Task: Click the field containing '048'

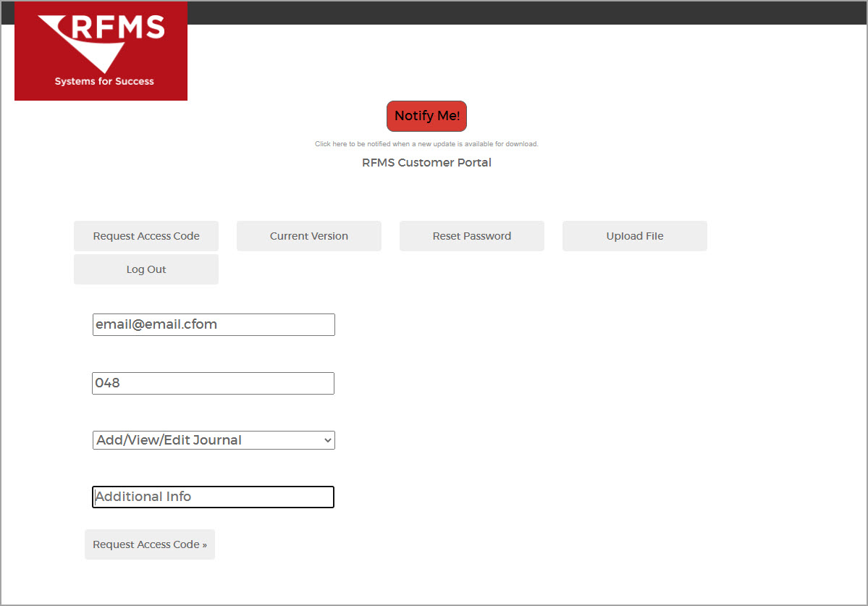Action: [213, 383]
